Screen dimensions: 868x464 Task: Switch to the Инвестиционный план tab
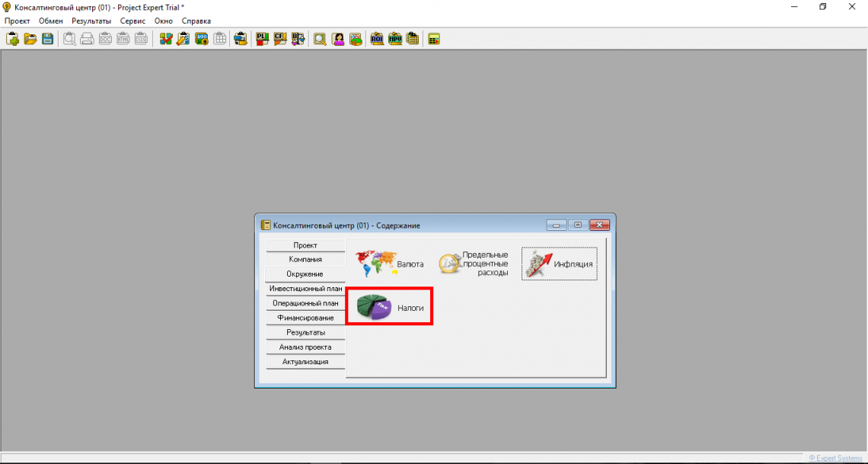click(x=305, y=289)
